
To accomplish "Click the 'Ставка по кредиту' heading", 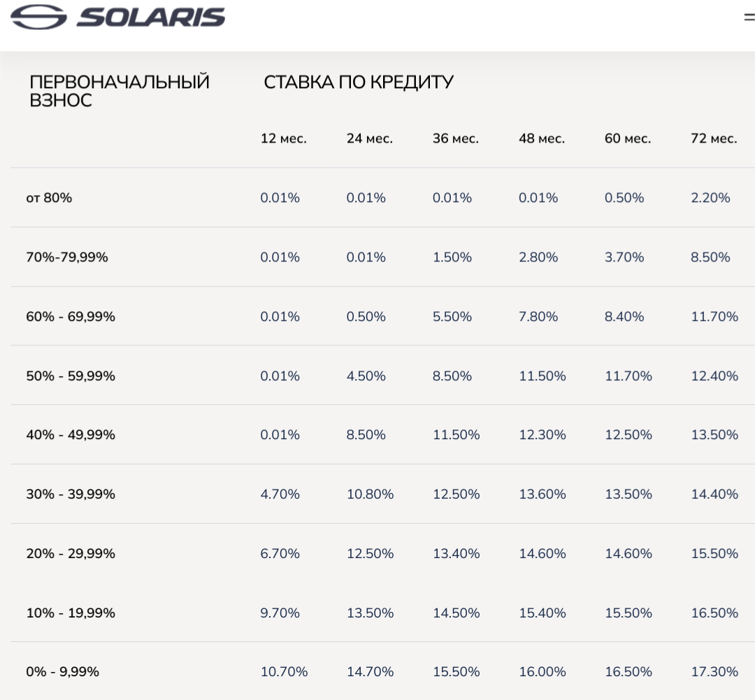I will point(359,83).
